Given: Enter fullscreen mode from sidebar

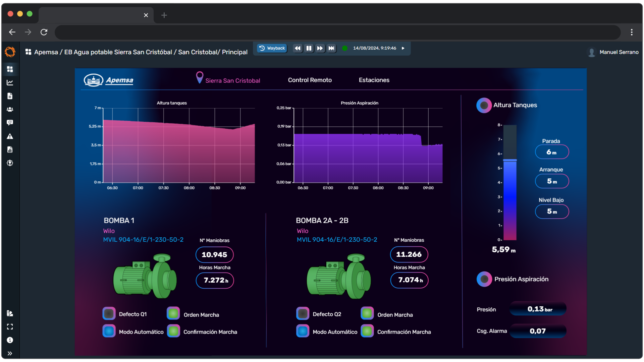Looking at the screenshot, I should pos(10,326).
